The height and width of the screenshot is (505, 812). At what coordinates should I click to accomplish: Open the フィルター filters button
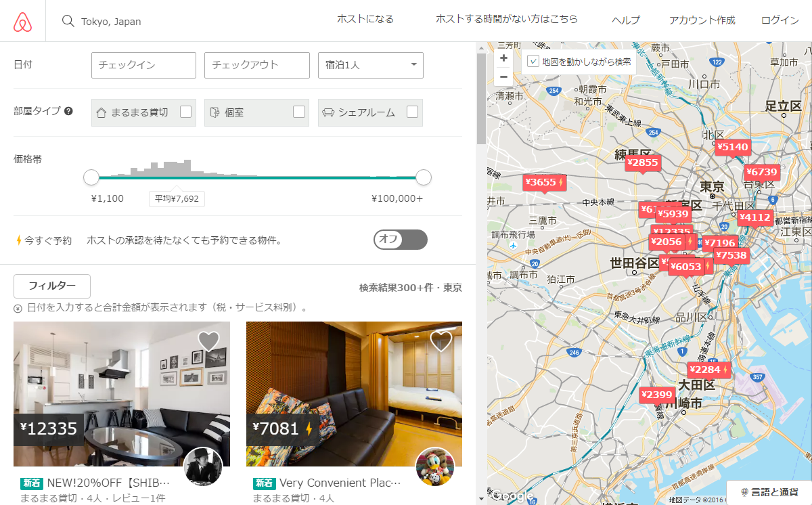[x=52, y=286]
